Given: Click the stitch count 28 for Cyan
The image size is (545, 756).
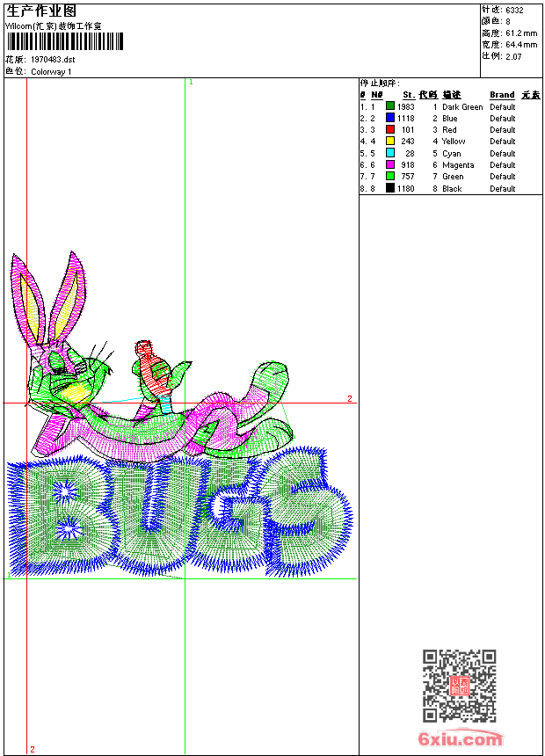Looking at the screenshot, I should pos(410,153).
